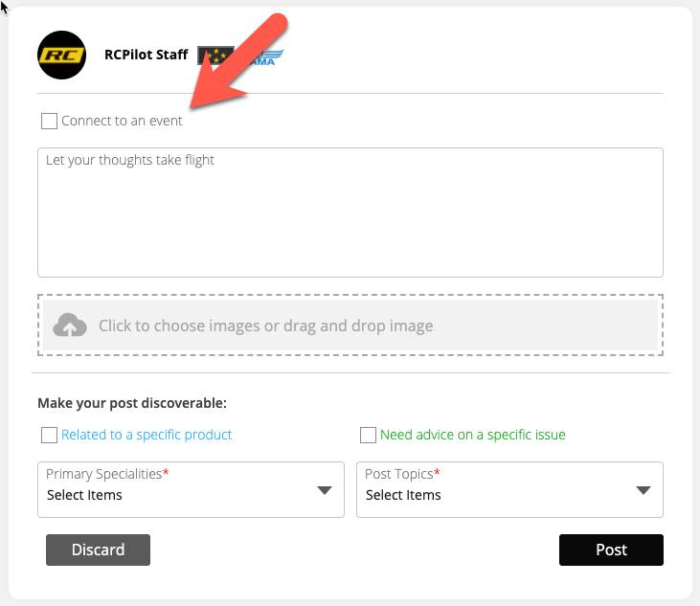Viewport: 700px width, 606px height.
Task: Enable the Connect to an event checkbox
Action: click(x=49, y=122)
